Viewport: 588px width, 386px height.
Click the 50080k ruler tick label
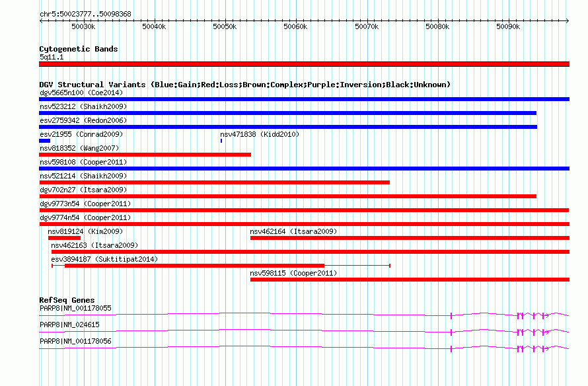437,26
